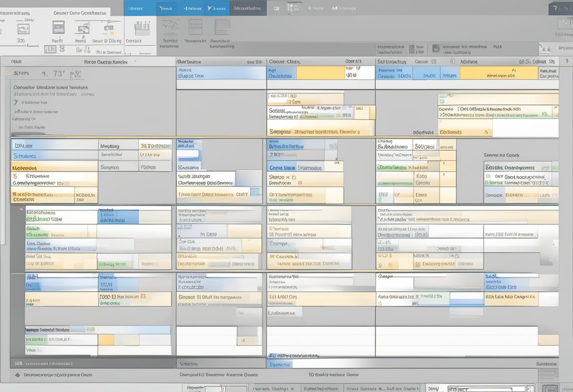
Task: Click the bar chart icon in the ribbon
Action: tap(141, 27)
